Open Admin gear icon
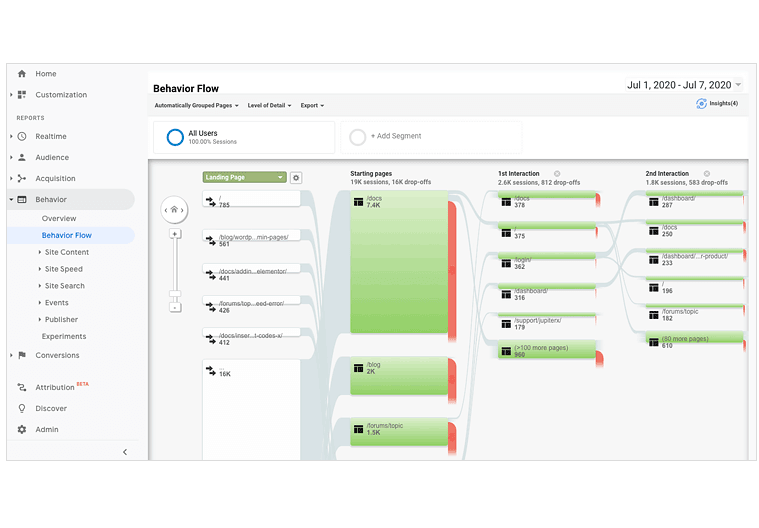The image size is (759, 528). [x=22, y=429]
